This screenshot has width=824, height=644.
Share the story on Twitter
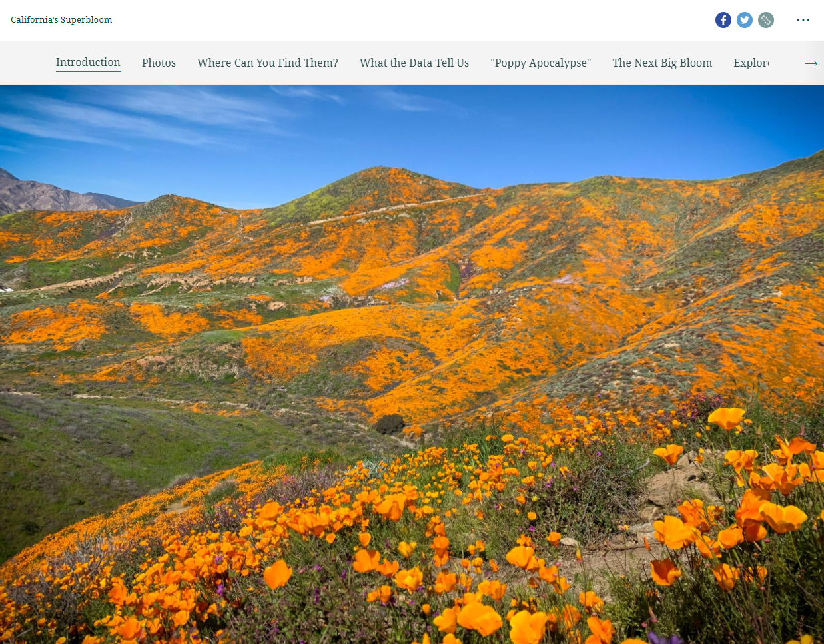coord(744,20)
